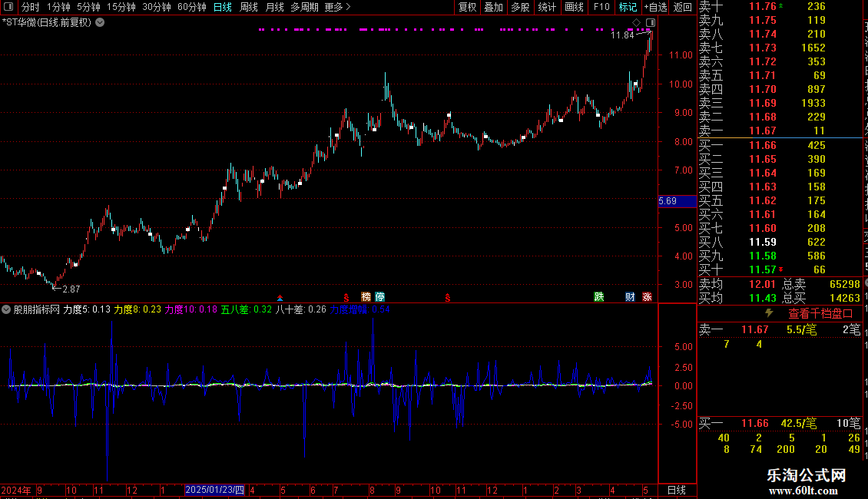
Task: Click the 停 suspension marker icon
Action: point(379,297)
